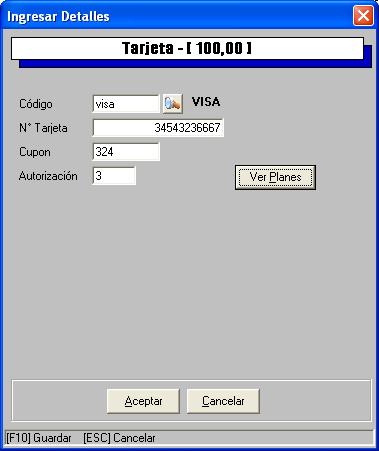Viewport: 379px width, 451px height.
Task: Select the Autorización input box
Action: (x=114, y=176)
